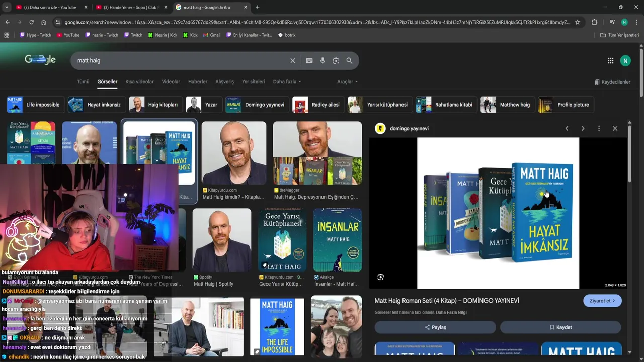644x362 pixels.
Task: Open the Gmail bookmark
Action: [211, 35]
